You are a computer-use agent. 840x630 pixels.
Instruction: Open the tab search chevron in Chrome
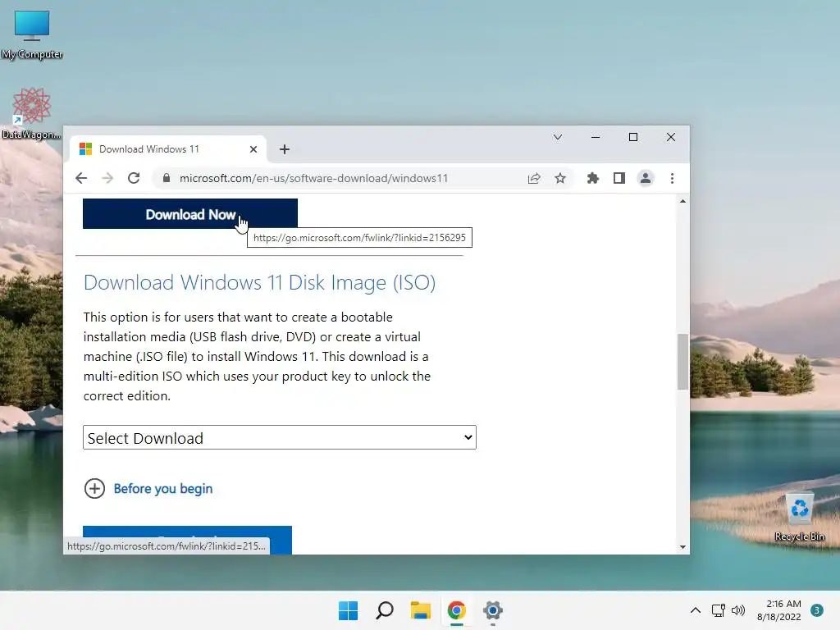click(558, 137)
